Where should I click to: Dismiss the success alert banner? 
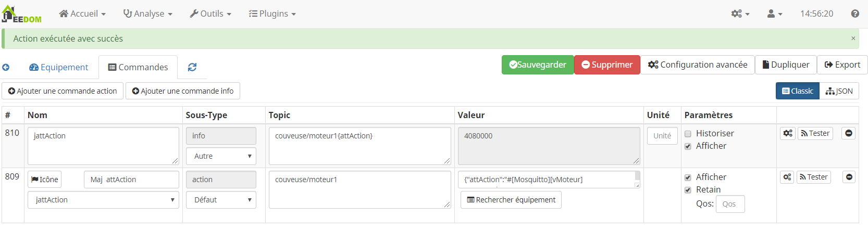tap(853, 39)
